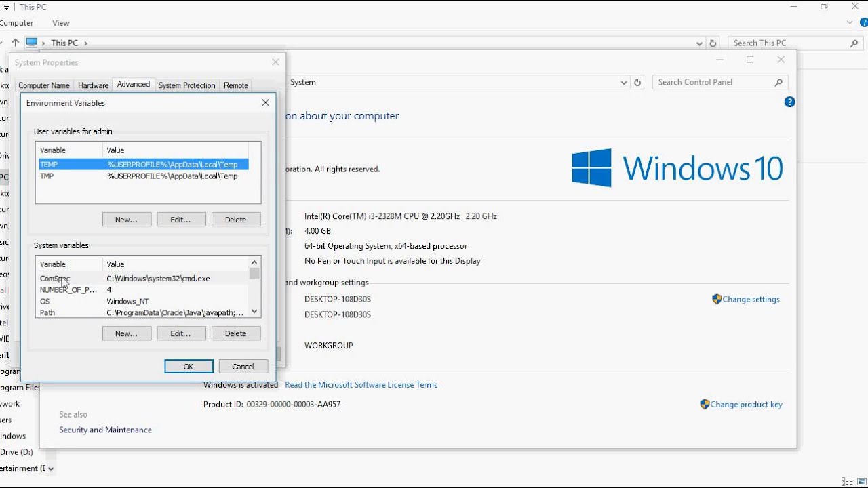Viewport: 868px width, 488px height.
Task: Click the System variables scrollbar thumb
Action: [x=254, y=273]
